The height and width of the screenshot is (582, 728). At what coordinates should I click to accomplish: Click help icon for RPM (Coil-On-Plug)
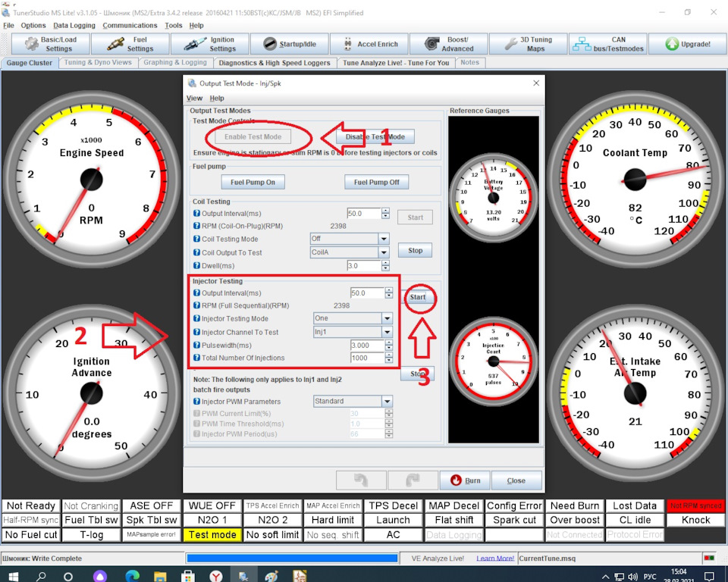coord(197,226)
